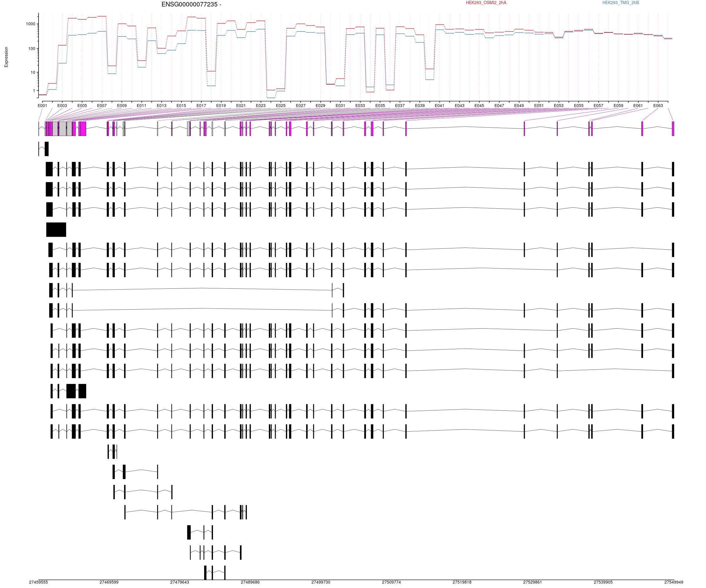The width and height of the screenshot is (706, 588).
Task: Click exon bin label E031
Action: click(x=340, y=106)
